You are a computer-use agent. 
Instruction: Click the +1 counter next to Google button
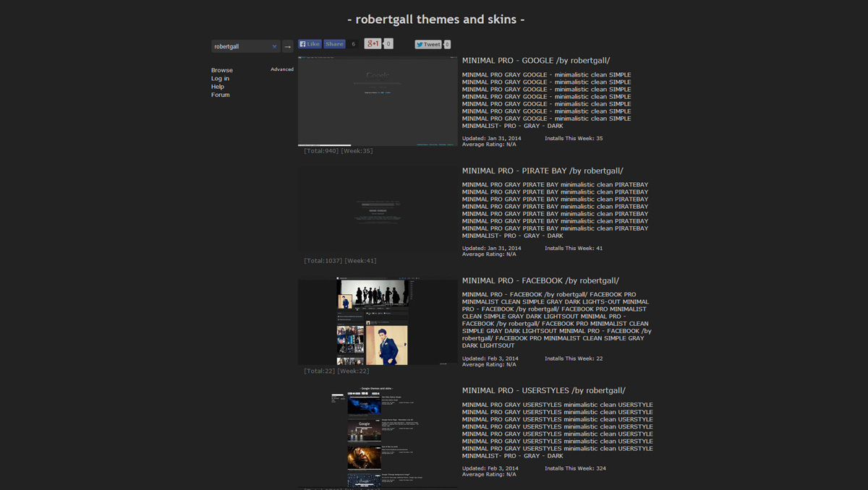pos(388,43)
